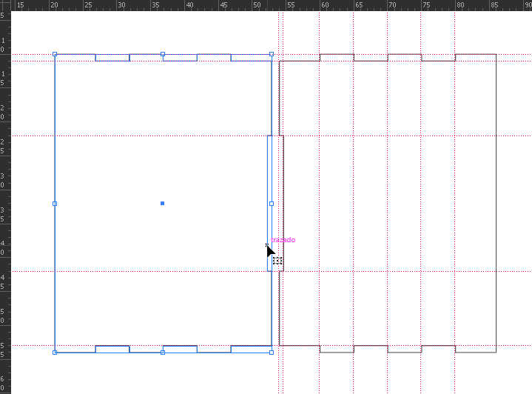Click the top-left bounding box handle

[x=55, y=54]
